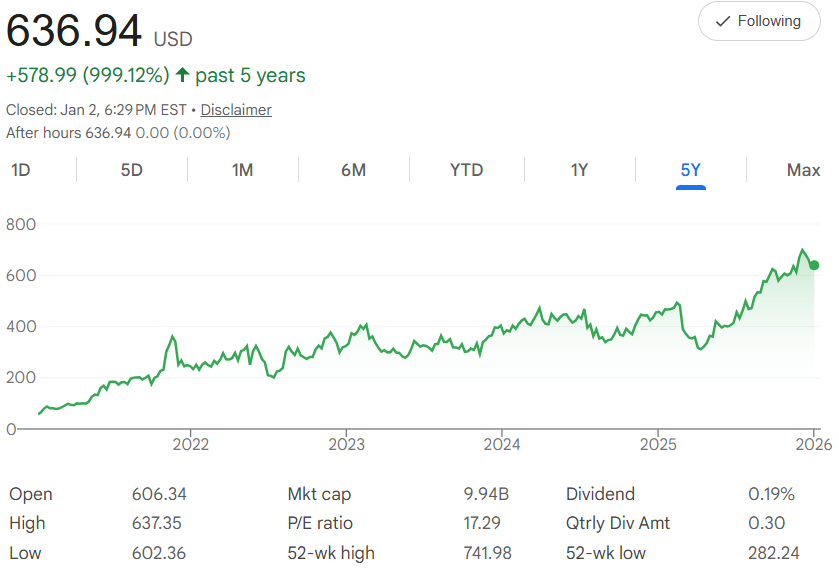Select the YTD range tab
Image resolution: width=839 pixels, height=569 pixels.
466,170
